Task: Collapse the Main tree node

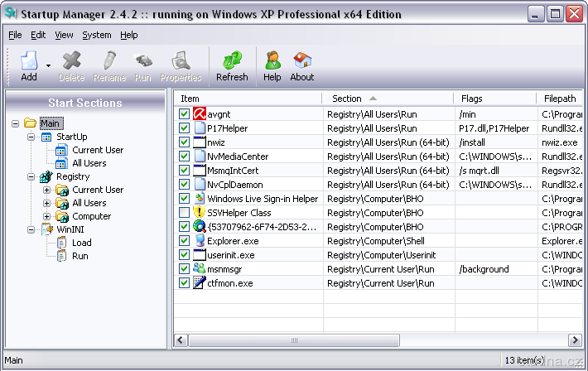Action: [17, 123]
